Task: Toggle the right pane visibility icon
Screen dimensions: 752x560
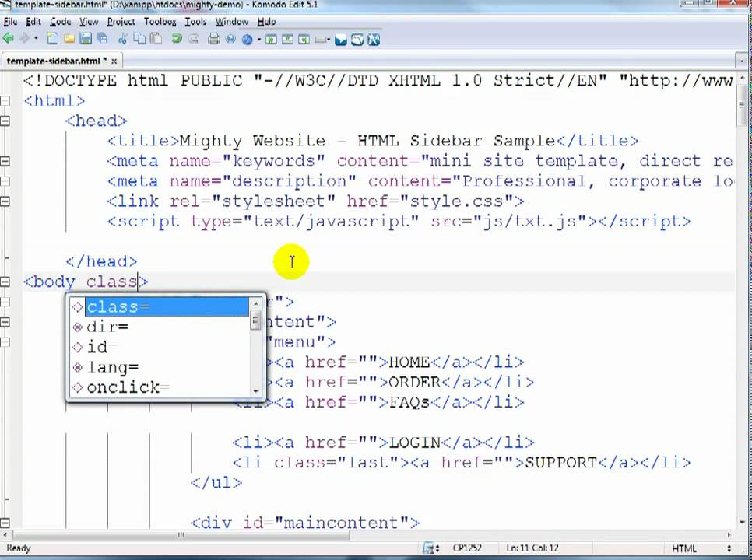Action: click(304, 40)
